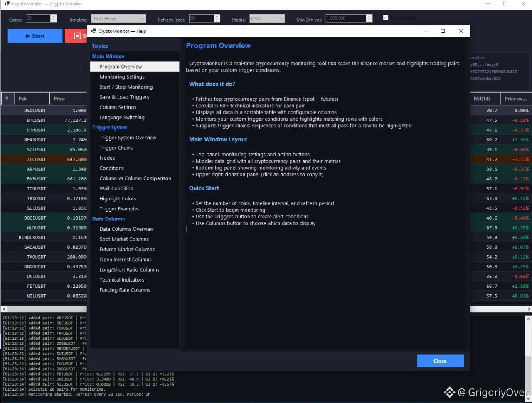Sort the grid by the Pair column header
Screen dimensions: 532x403
coord(32,99)
